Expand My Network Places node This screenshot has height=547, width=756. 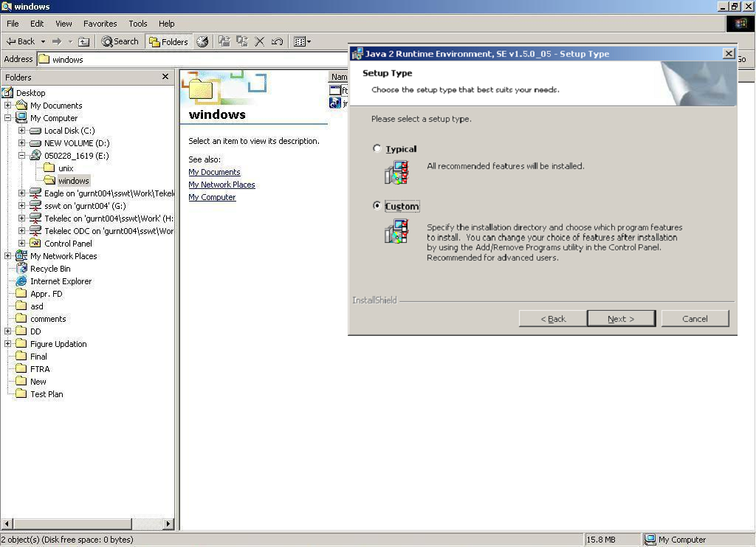pos(7,256)
